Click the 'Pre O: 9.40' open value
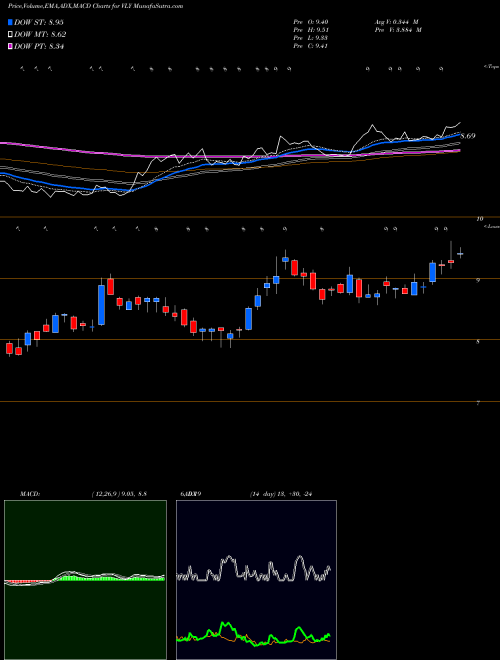This screenshot has height=660, width=500. (311, 22)
